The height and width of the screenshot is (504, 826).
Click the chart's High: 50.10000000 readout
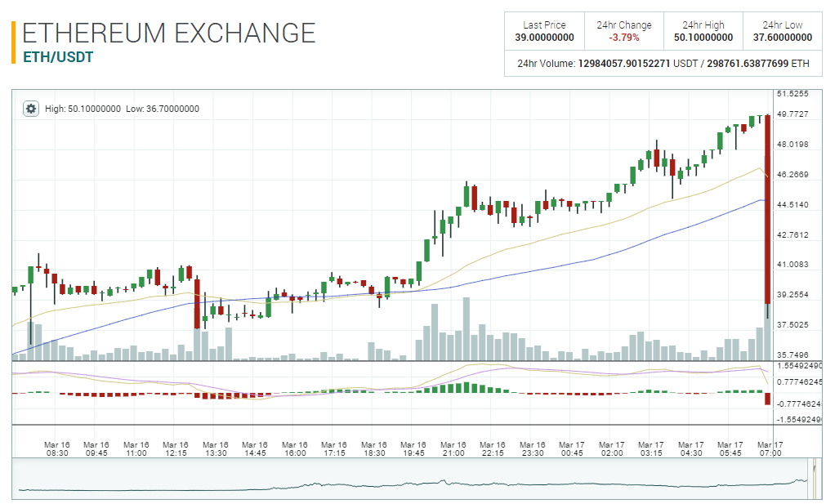pyautogui.click(x=83, y=109)
